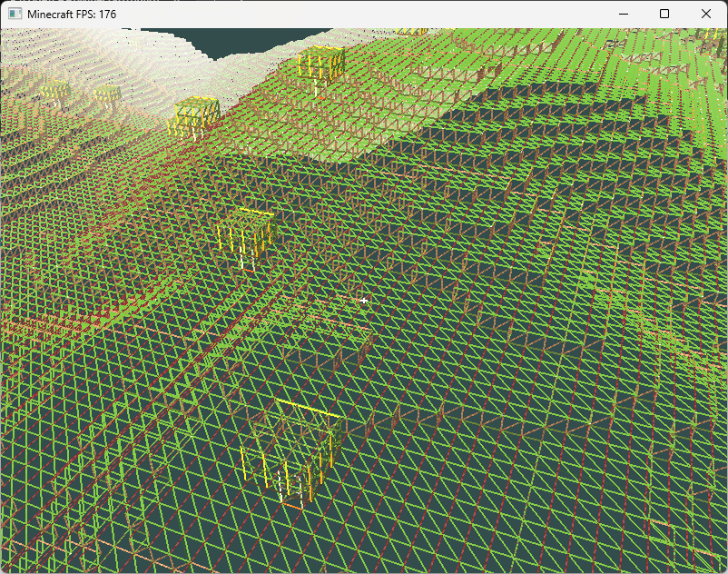Close the Minecraft window
The width and height of the screenshot is (728, 574).
[x=706, y=15]
